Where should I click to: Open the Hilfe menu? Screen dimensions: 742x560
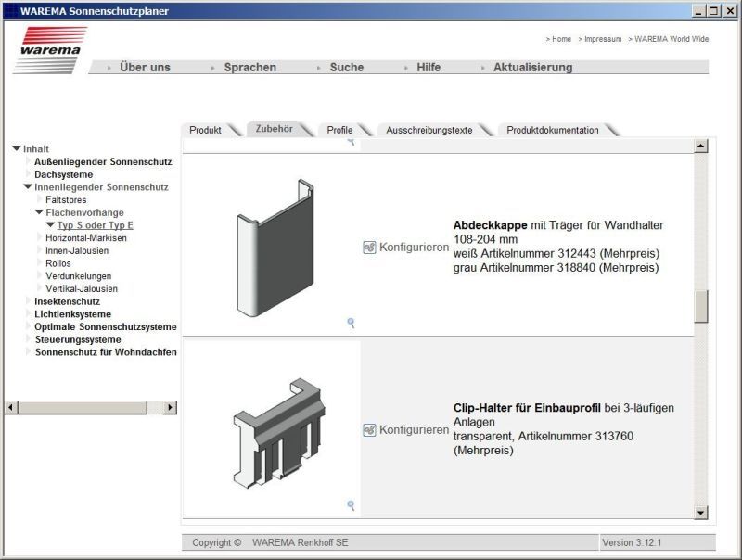(429, 67)
